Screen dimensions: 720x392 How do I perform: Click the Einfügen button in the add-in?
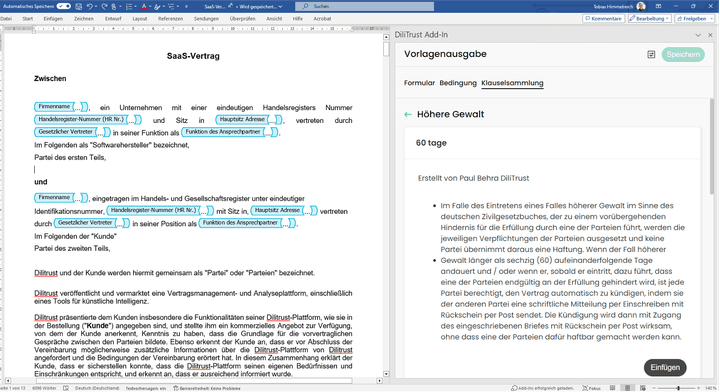coord(665,367)
